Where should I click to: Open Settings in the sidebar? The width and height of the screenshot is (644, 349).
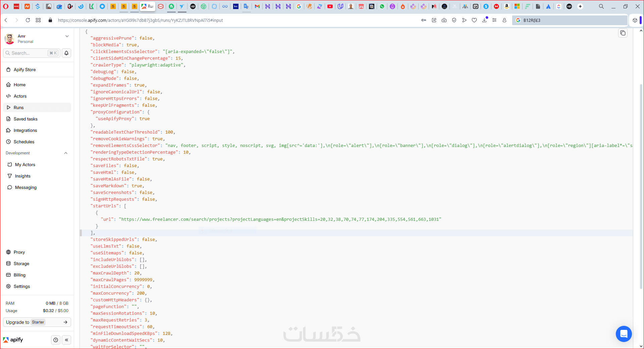37,287
